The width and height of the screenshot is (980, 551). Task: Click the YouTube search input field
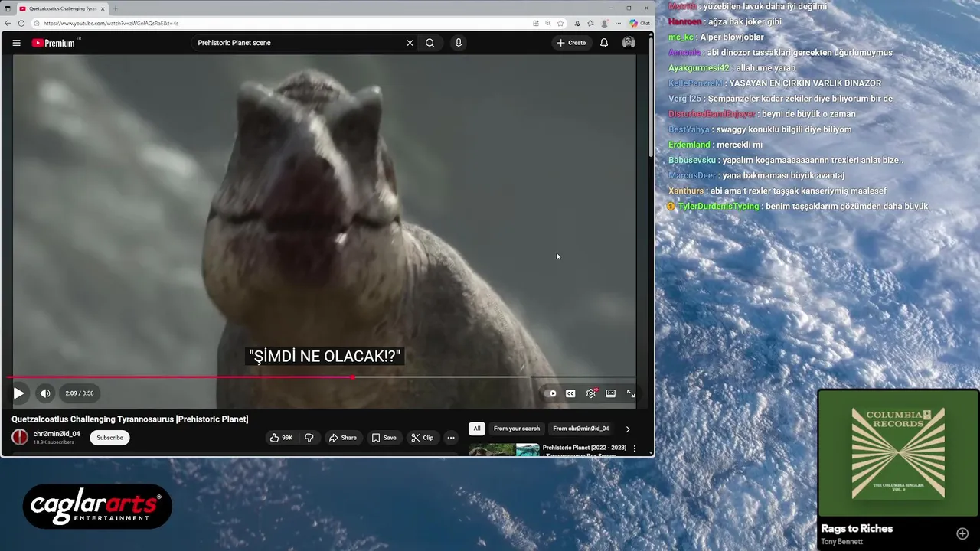tap(299, 43)
